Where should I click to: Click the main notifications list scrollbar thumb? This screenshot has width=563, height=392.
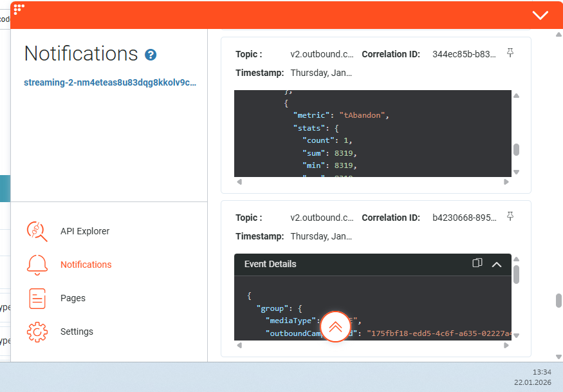click(558, 301)
